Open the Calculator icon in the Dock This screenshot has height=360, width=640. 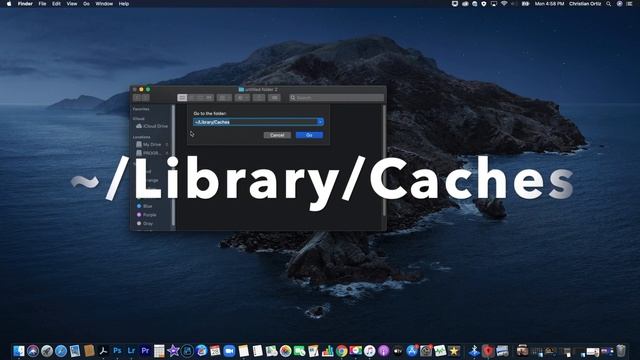(159, 351)
